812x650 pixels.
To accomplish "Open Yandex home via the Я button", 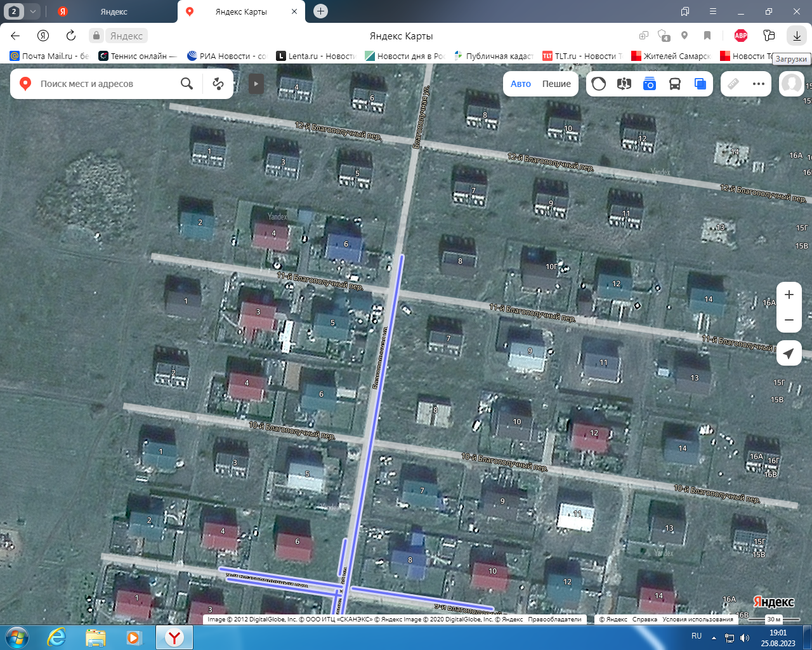I will pos(43,36).
